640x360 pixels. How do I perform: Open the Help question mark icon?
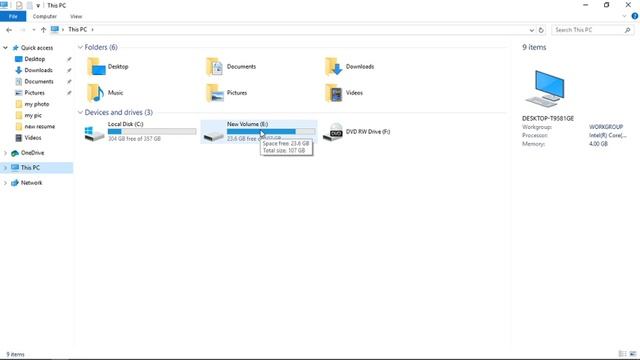(635, 16)
